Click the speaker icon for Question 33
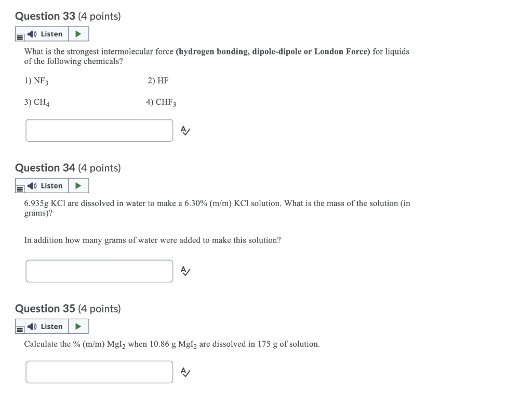The image size is (532, 393). (31, 33)
